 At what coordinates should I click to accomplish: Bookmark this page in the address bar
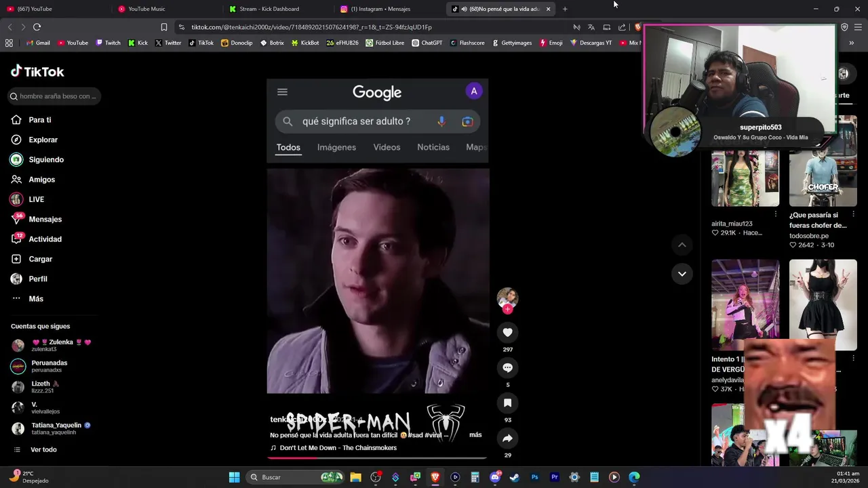(163, 27)
